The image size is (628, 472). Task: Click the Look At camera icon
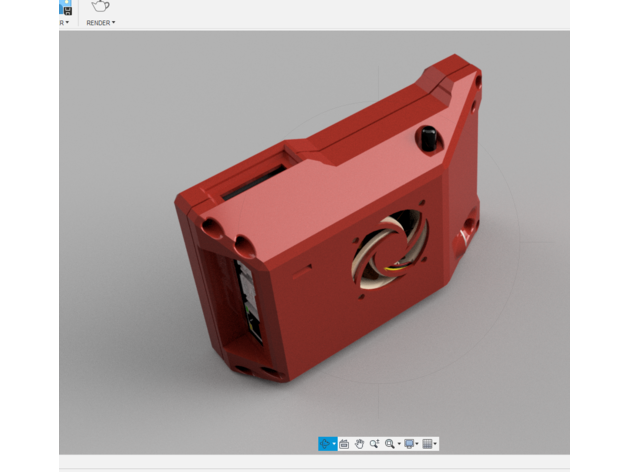click(344, 443)
